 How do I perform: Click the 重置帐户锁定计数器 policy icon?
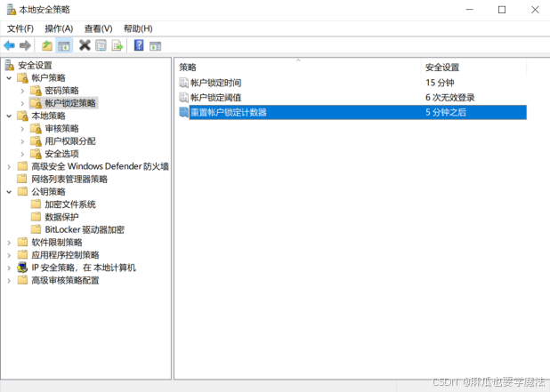tap(184, 112)
